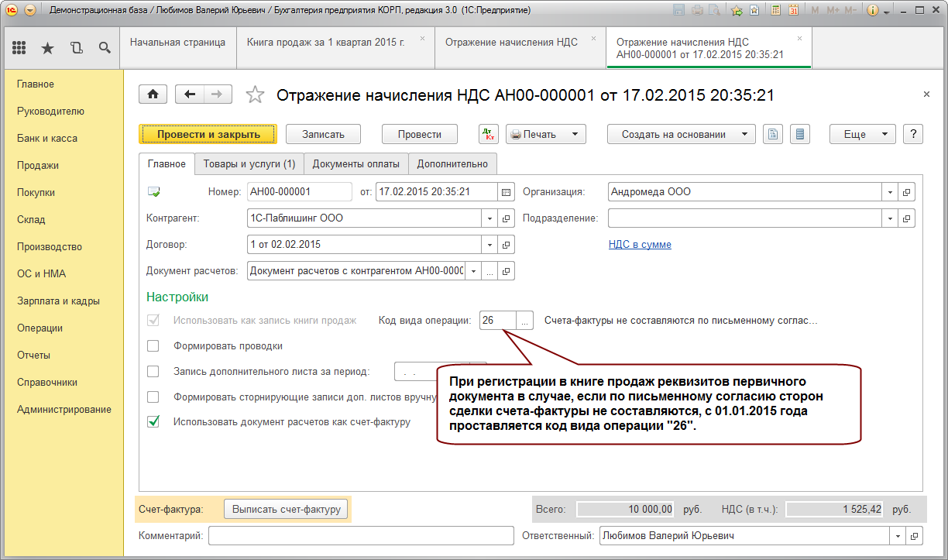Click into Комментарий input field

point(361,536)
